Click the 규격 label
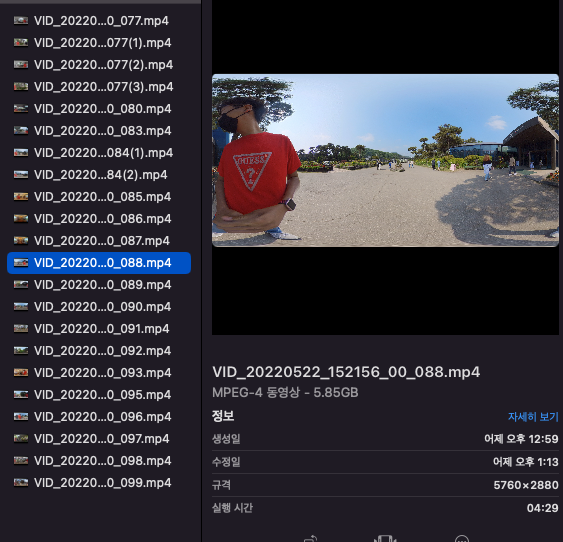The height and width of the screenshot is (542, 563). tap(221, 485)
